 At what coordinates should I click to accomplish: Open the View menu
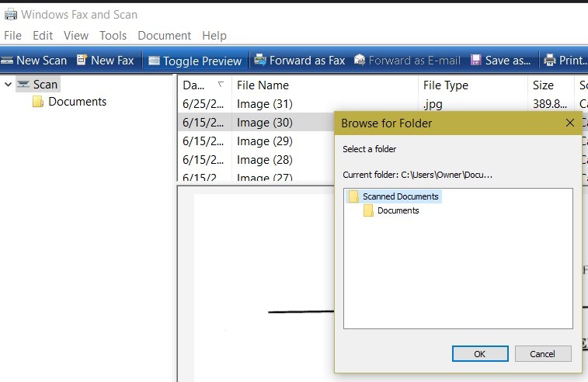click(x=76, y=35)
